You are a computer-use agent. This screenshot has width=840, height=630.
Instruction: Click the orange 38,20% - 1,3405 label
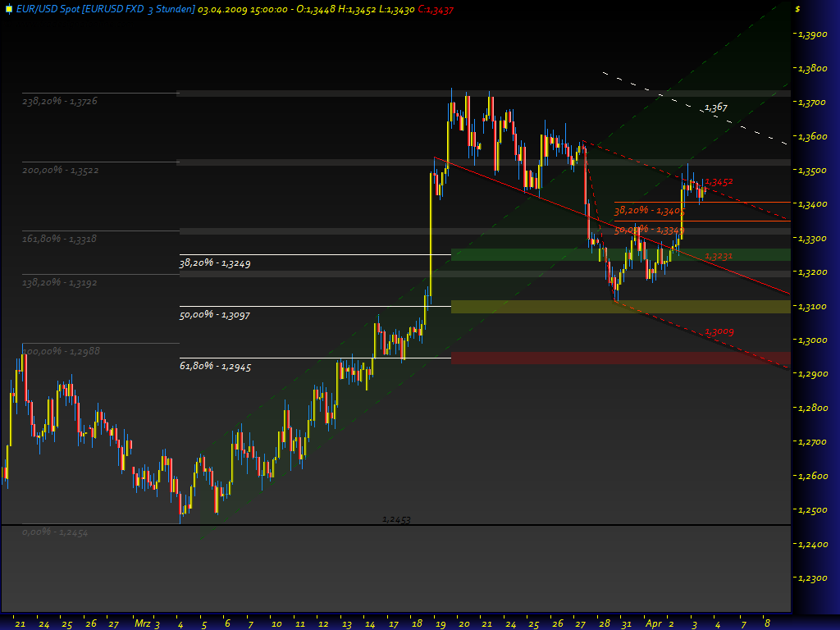coord(649,211)
